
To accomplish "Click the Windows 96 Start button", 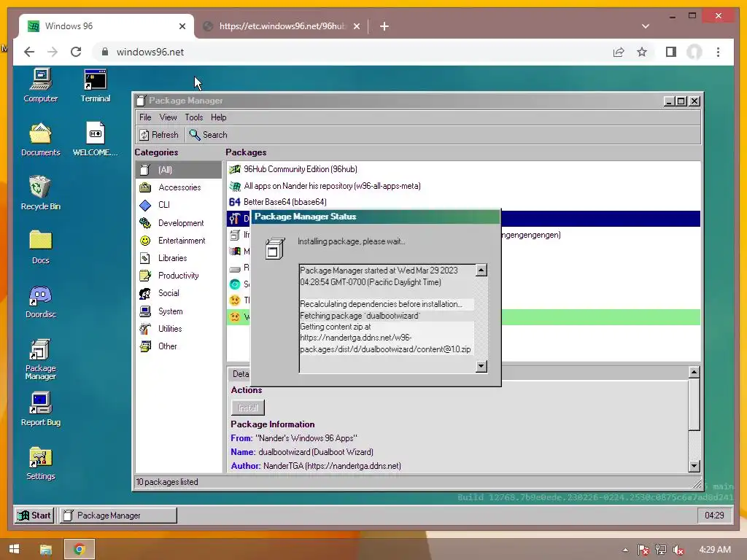I will (34, 516).
